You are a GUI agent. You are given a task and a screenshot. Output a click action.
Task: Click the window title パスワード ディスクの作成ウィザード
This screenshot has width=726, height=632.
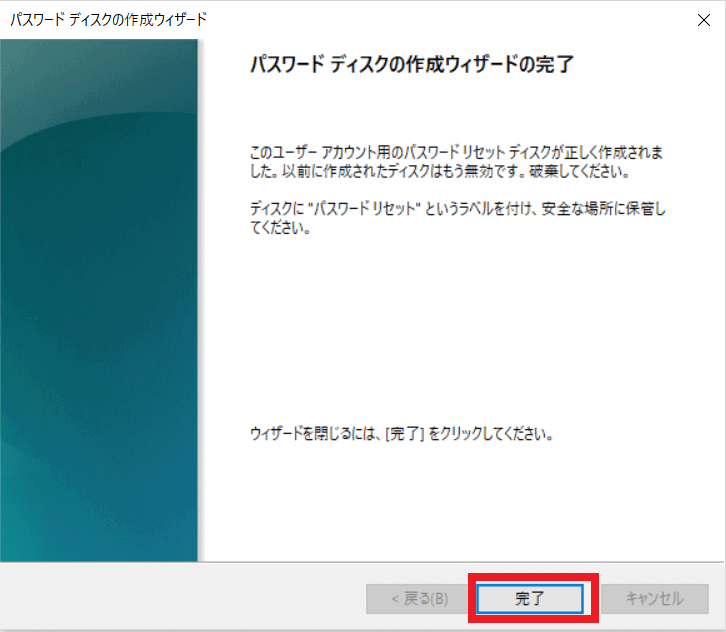point(108,19)
